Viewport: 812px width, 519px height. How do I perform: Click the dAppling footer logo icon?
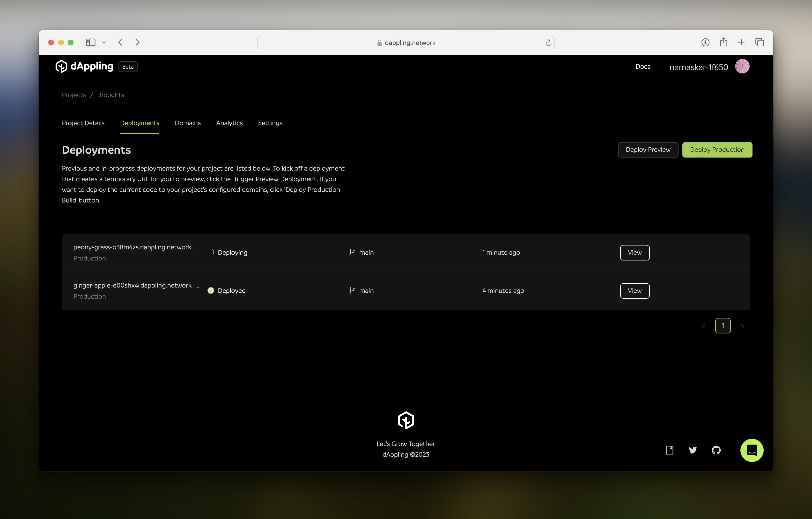tap(406, 421)
